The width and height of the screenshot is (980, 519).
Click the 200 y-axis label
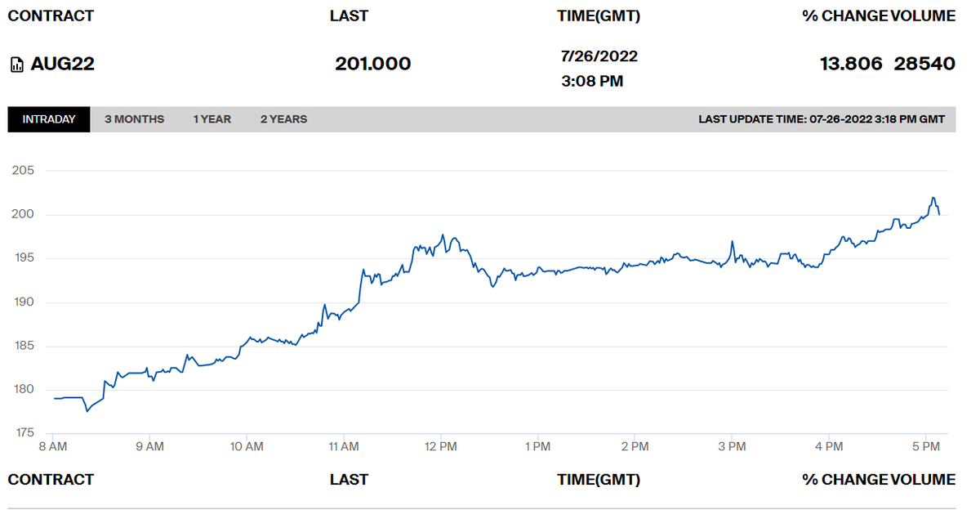pos(23,214)
